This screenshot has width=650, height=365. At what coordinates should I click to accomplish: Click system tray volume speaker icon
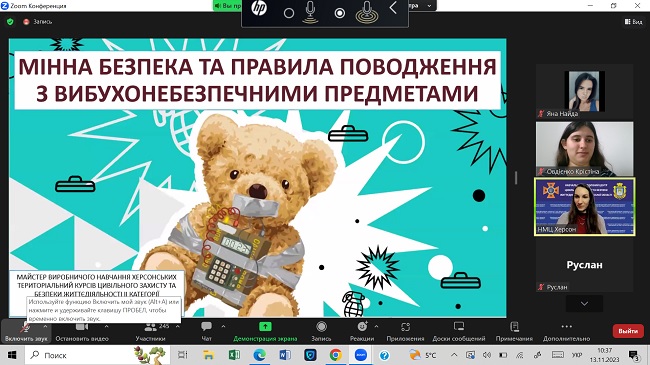pyautogui.click(x=487, y=355)
